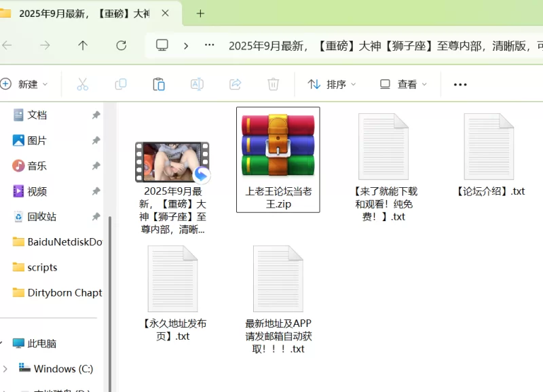Image resolution: width=543 pixels, height=392 pixels.
Task: Unpin 文档 using its pin icon
Action: [x=96, y=115]
